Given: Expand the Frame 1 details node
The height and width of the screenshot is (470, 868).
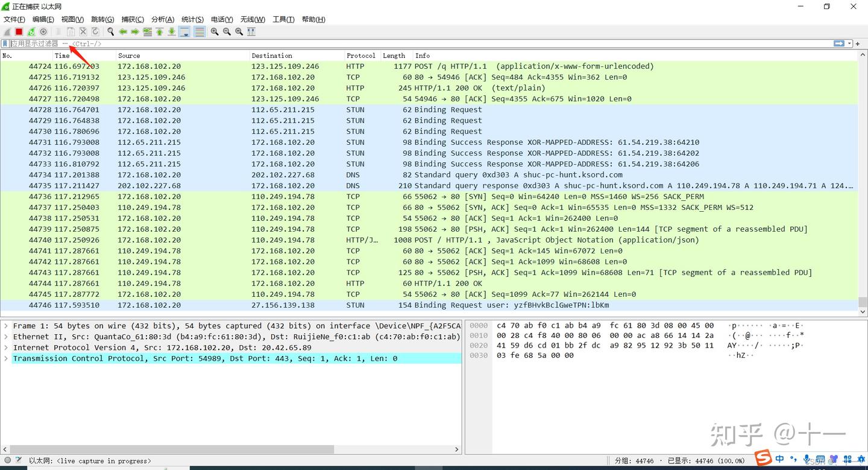Looking at the screenshot, I should 6,325.
